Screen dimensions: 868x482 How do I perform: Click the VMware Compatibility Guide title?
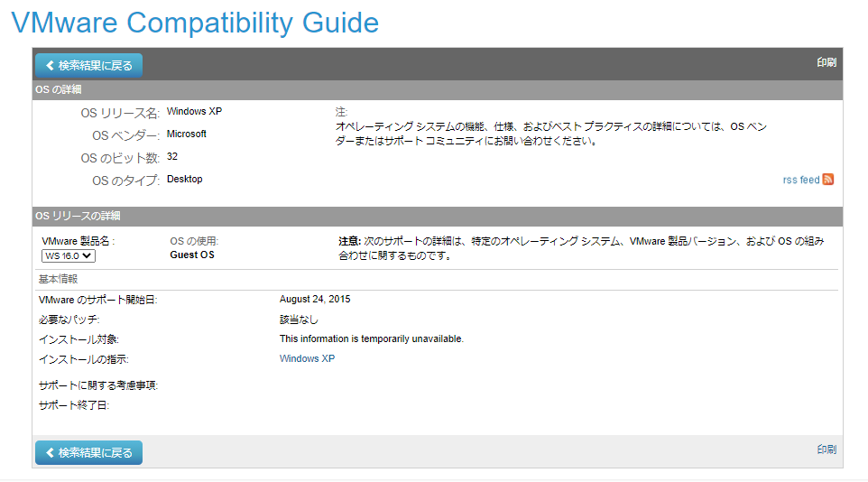point(195,23)
